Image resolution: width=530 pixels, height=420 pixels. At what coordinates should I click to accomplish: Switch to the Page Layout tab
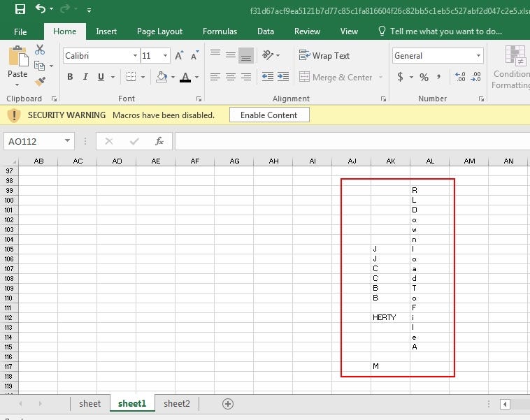pos(159,31)
